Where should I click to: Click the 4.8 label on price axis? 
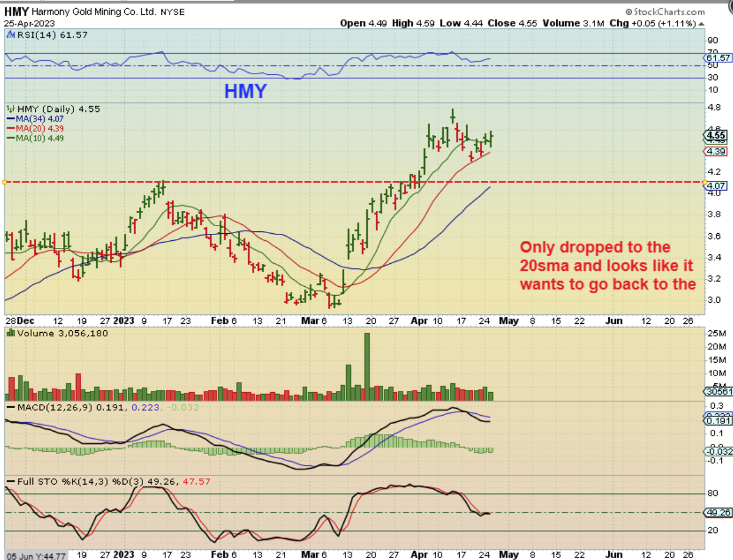tap(713, 108)
